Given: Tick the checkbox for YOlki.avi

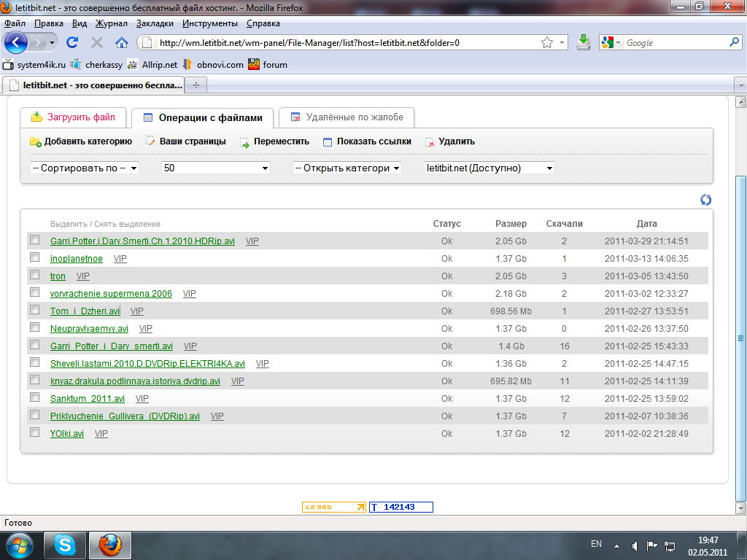Looking at the screenshot, I should (35, 432).
